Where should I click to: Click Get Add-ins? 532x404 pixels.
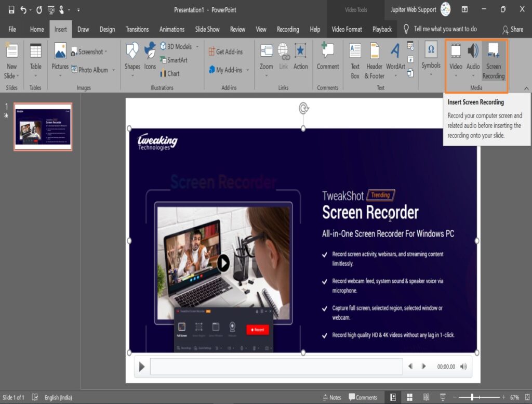click(225, 51)
